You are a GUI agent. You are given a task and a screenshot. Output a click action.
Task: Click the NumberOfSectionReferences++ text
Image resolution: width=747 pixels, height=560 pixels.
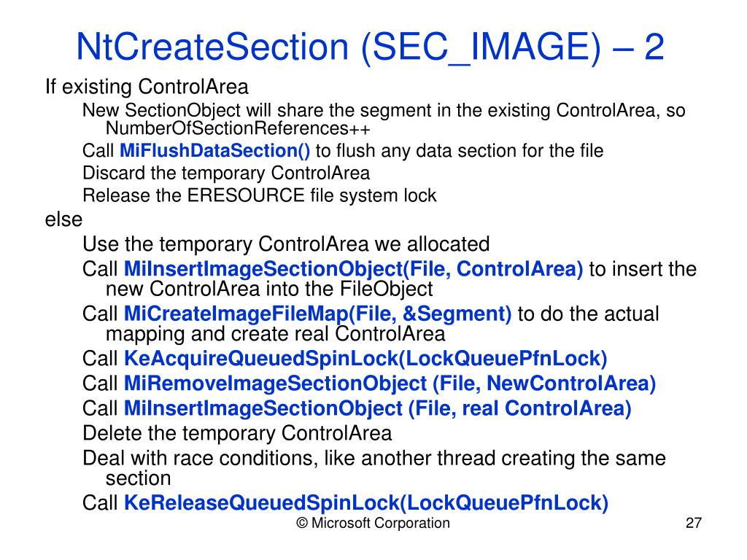click(x=238, y=128)
